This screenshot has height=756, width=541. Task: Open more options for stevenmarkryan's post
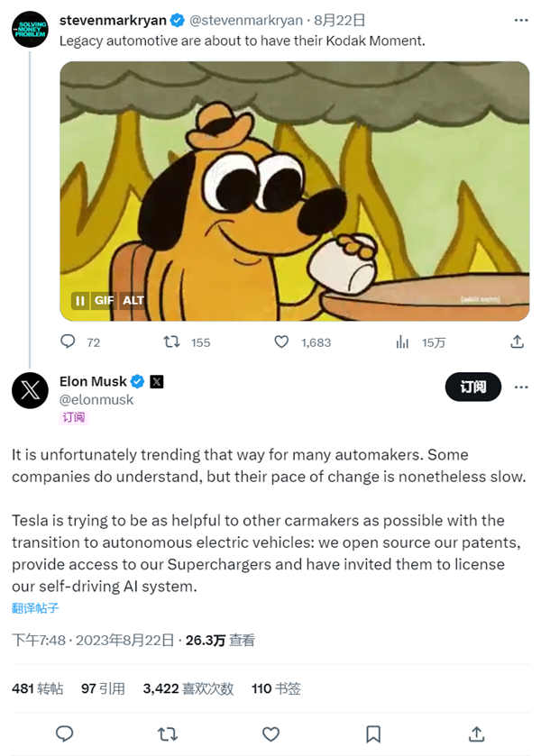(x=520, y=20)
